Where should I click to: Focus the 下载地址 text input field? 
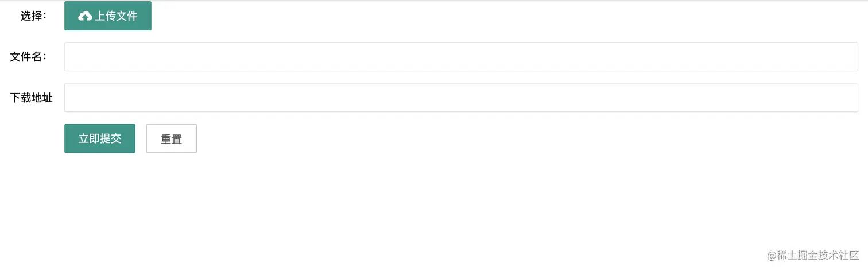pyautogui.click(x=461, y=98)
